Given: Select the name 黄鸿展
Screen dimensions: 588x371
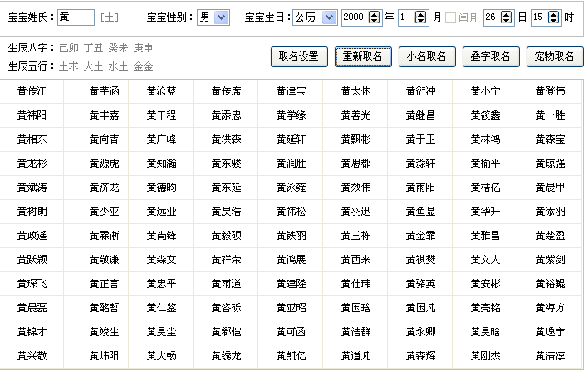Looking at the screenshot, I should pyautogui.click(x=291, y=259).
